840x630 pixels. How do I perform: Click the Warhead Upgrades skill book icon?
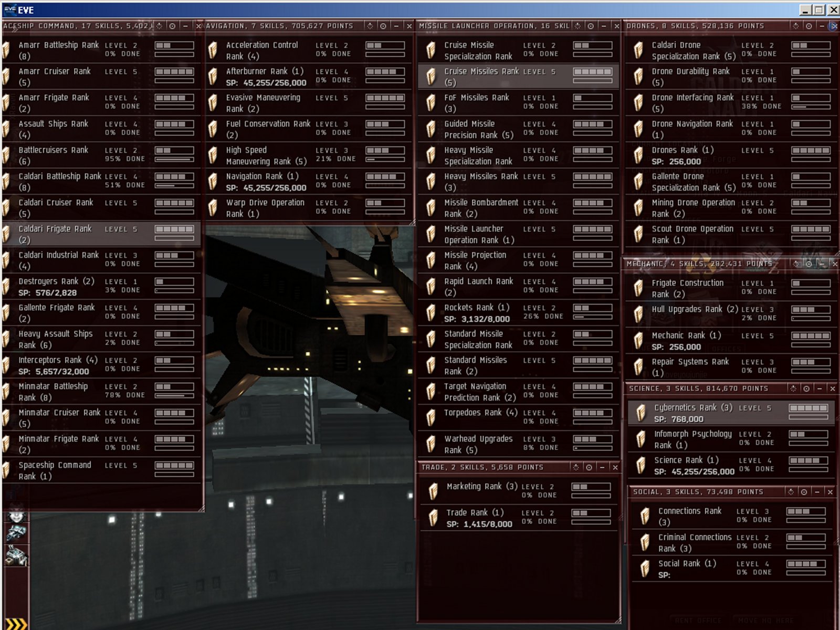tap(430, 444)
